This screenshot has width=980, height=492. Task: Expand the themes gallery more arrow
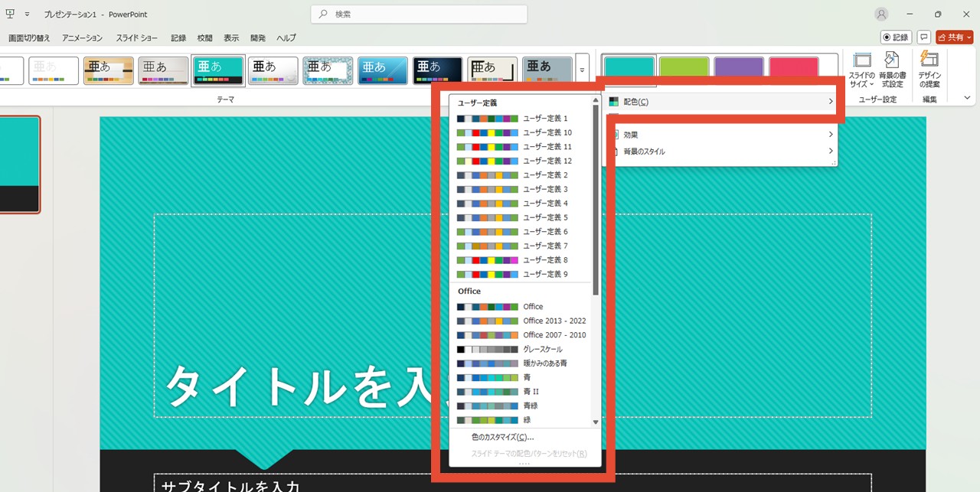[582, 71]
